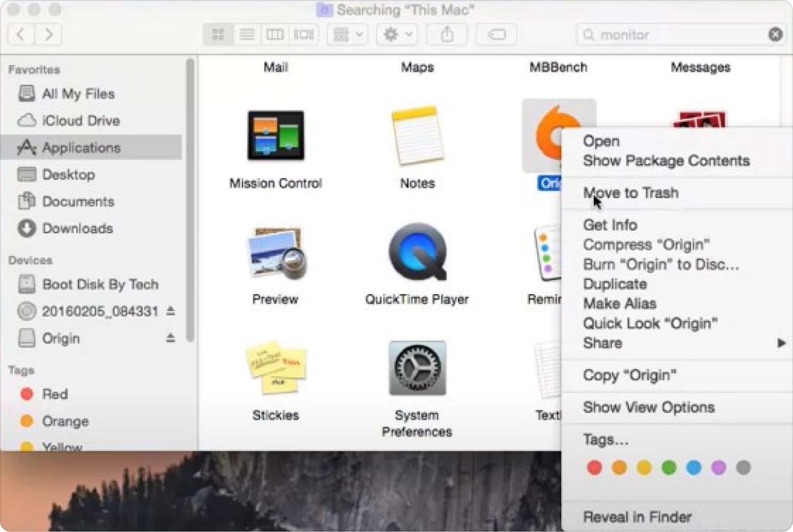The image size is (793, 532).
Task: Select the Preview app icon
Action: click(277, 253)
